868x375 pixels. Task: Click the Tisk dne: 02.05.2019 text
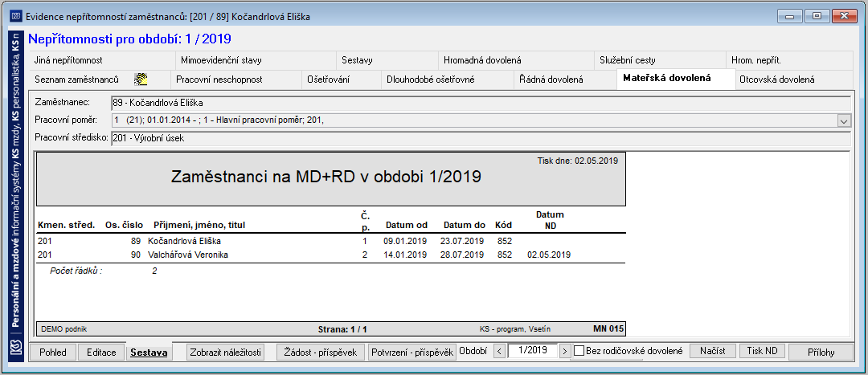578,161
